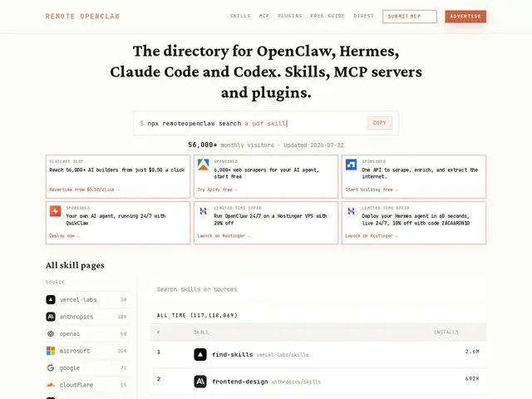Filter by cloudflare source
Screen dimensions: 532x399
pyautogui.click(x=86, y=385)
